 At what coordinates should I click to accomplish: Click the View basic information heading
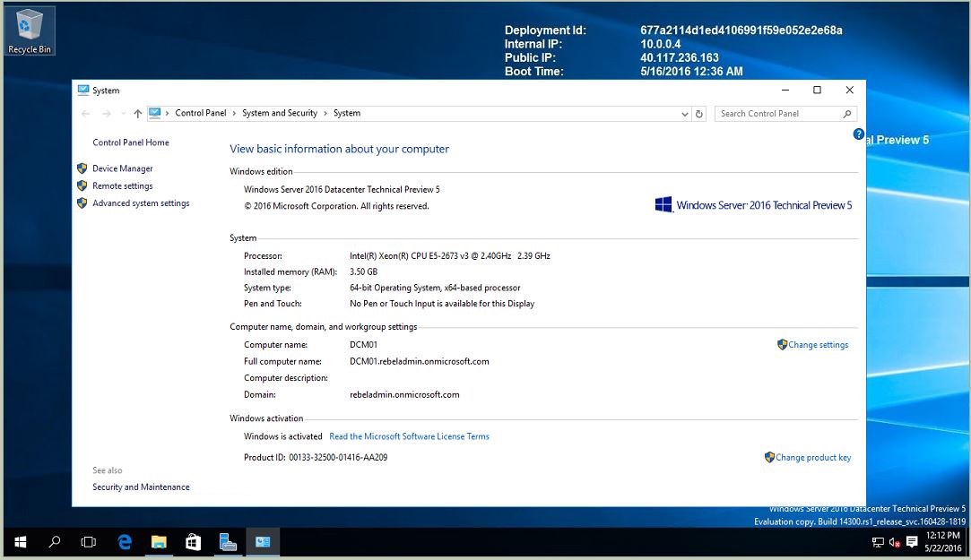click(x=339, y=149)
